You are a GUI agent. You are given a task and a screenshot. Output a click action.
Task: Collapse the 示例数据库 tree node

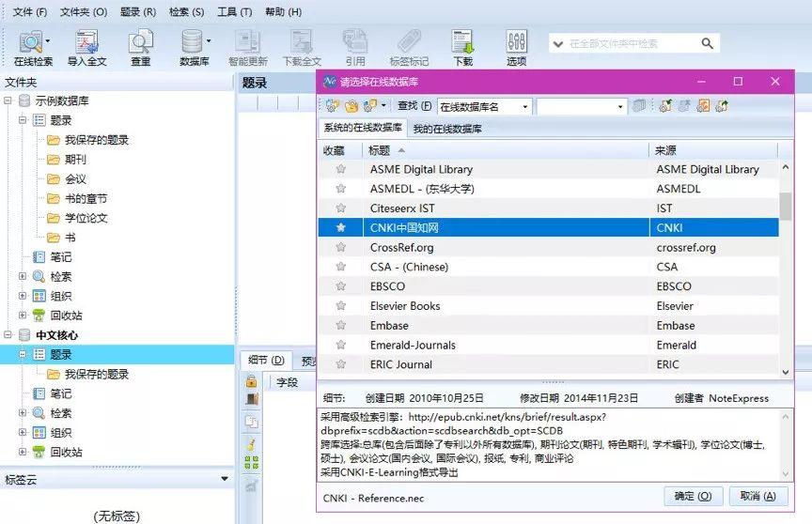(x=8, y=100)
